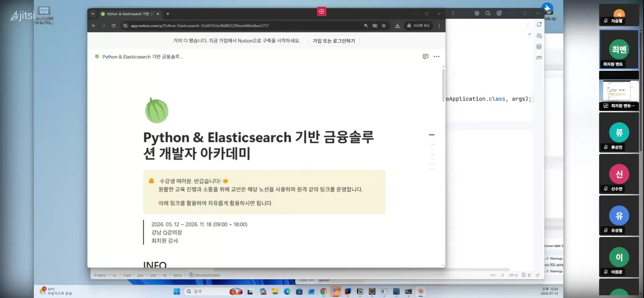
Task: Select DemoApplication in the IntelliJ breadcrumb
Action: click(204, 275)
